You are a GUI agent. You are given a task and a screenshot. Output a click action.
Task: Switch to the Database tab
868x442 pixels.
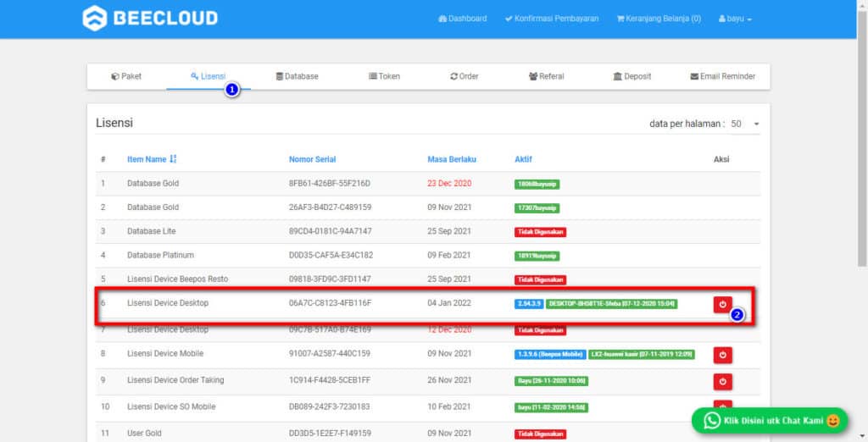pos(297,76)
